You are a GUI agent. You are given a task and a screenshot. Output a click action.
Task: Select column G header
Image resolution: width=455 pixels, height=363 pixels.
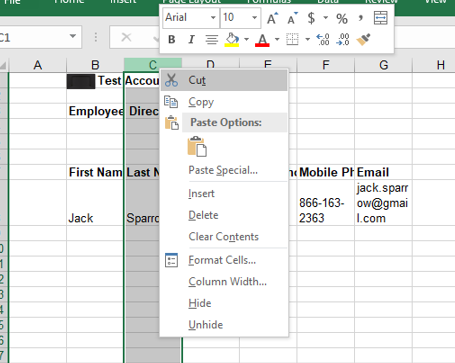(x=384, y=65)
